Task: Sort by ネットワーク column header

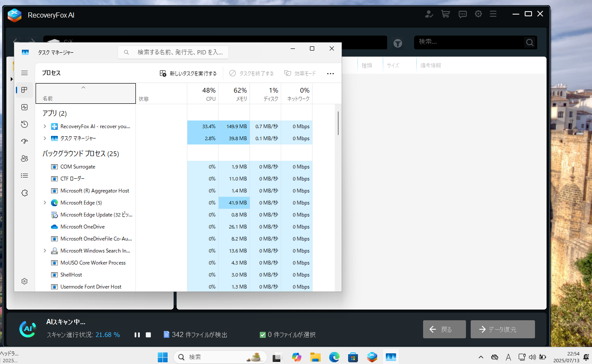Action: [x=297, y=93]
